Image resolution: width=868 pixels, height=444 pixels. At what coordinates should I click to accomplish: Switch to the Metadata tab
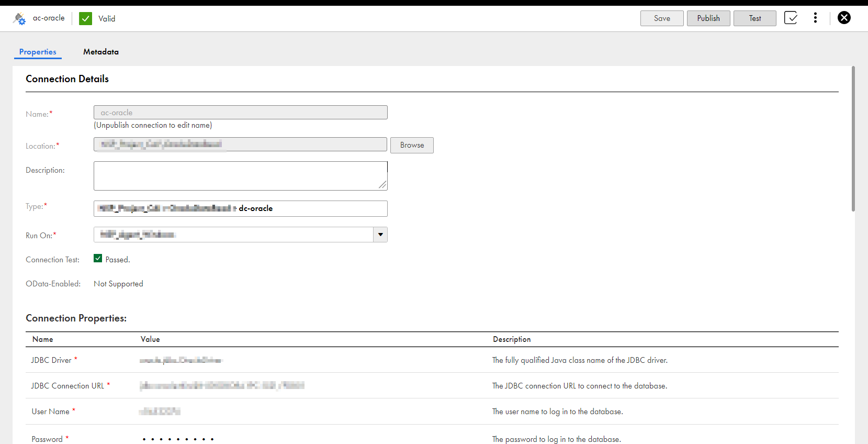point(101,52)
